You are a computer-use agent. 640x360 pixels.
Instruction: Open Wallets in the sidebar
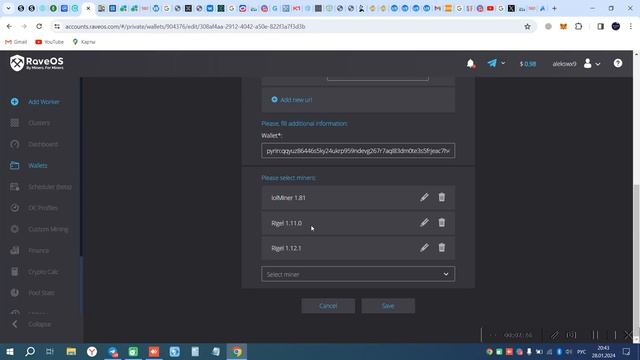(x=38, y=165)
